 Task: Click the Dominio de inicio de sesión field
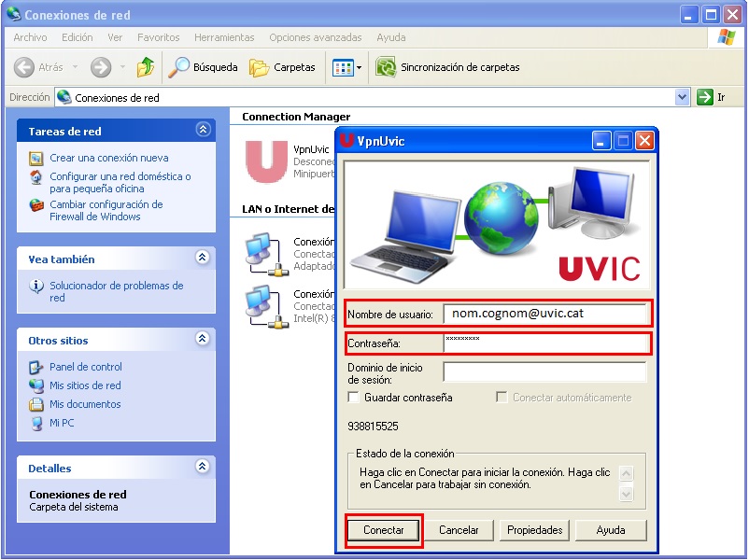click(544, 371)
